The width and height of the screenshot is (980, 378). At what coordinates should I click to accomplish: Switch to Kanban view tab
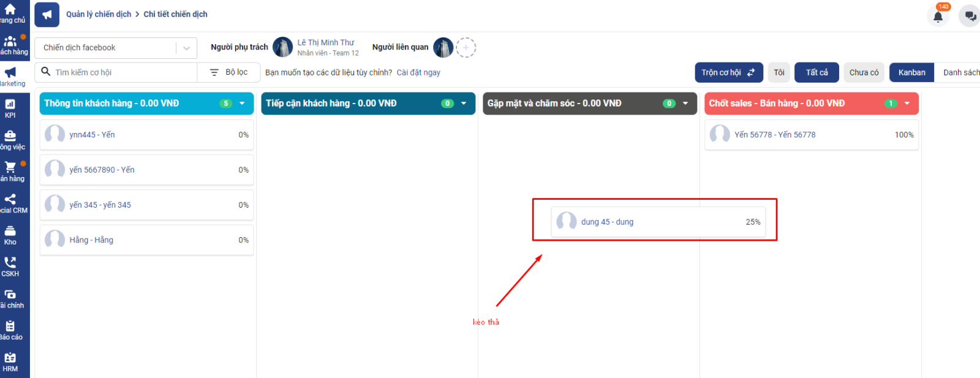pyautogui.click(x=911, y=72)
